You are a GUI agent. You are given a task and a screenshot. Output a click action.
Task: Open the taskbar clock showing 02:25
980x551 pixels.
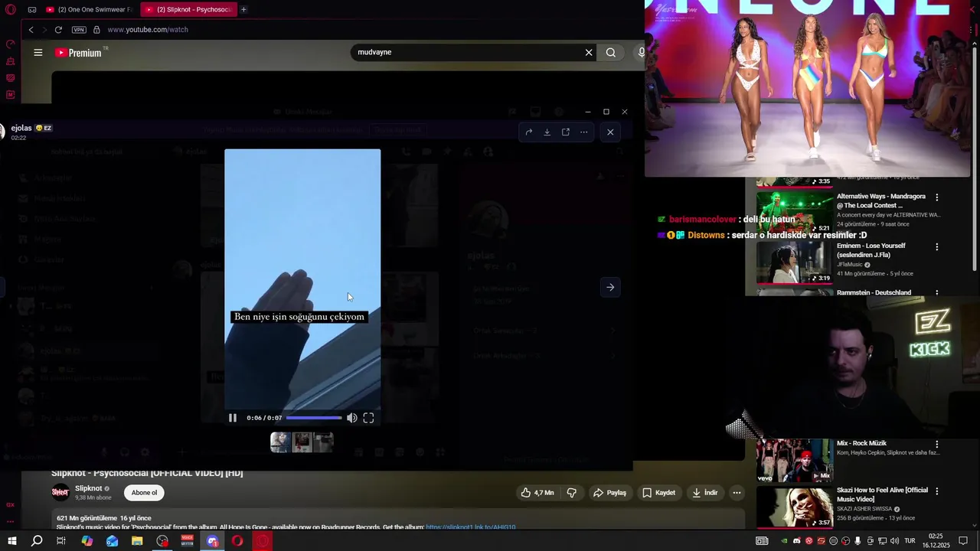tap(936, 541)
